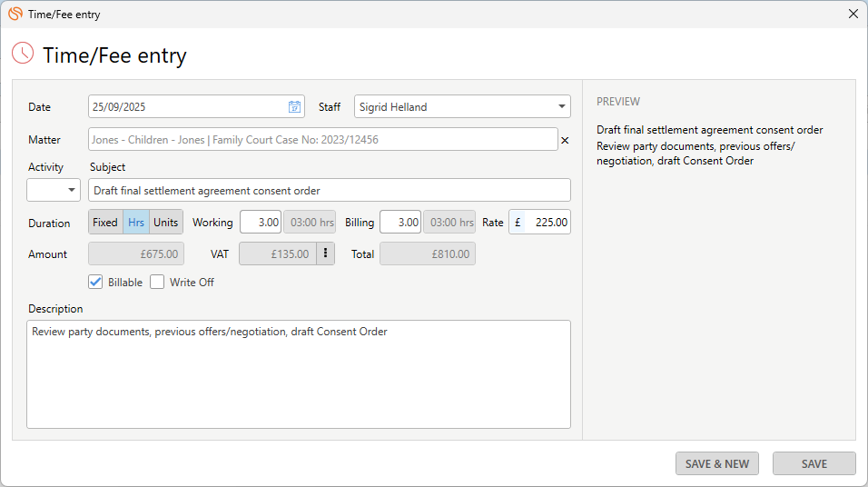Click the Working hours input field
Viewport: 868px width, 487px height.
point(261,223)
